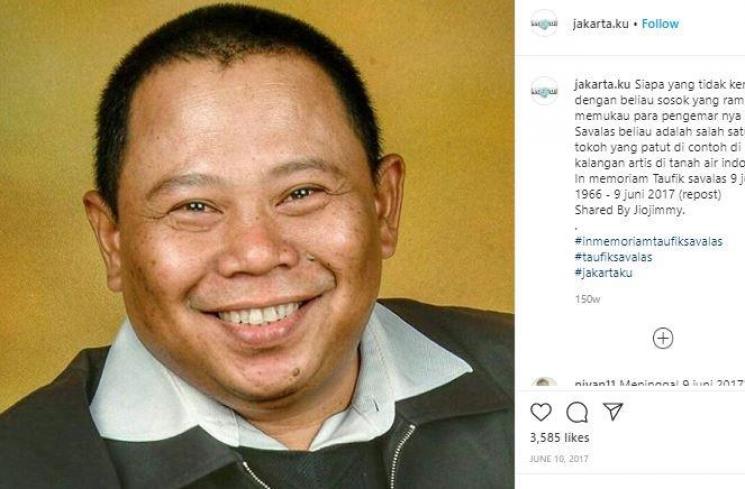Click the post photo of the smiling man

tap(257, 244)
